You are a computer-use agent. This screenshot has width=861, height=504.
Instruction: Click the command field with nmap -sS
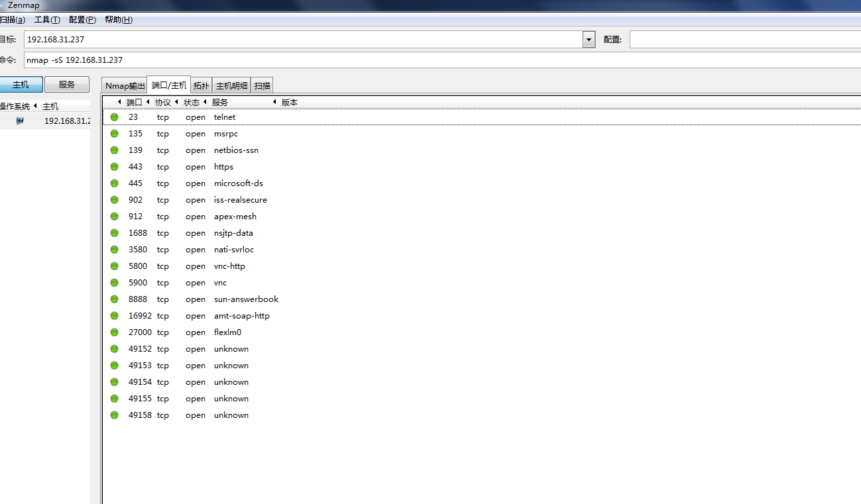tap(442, 60)
